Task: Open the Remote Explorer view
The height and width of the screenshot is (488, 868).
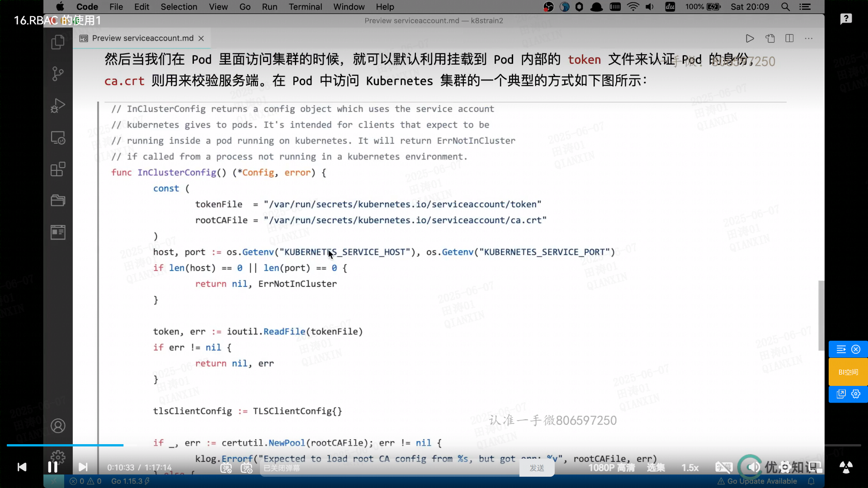Action: [58, 137]
